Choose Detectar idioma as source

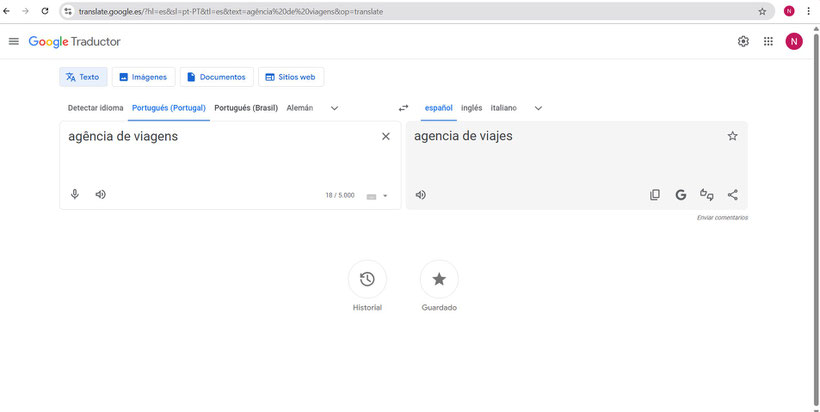(x=96, y=108)
